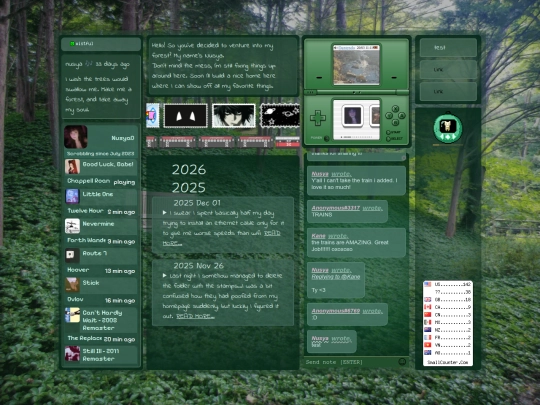This screenshot has width=540, height=405.
Task: Click the Send note input field
Action: 351,362
